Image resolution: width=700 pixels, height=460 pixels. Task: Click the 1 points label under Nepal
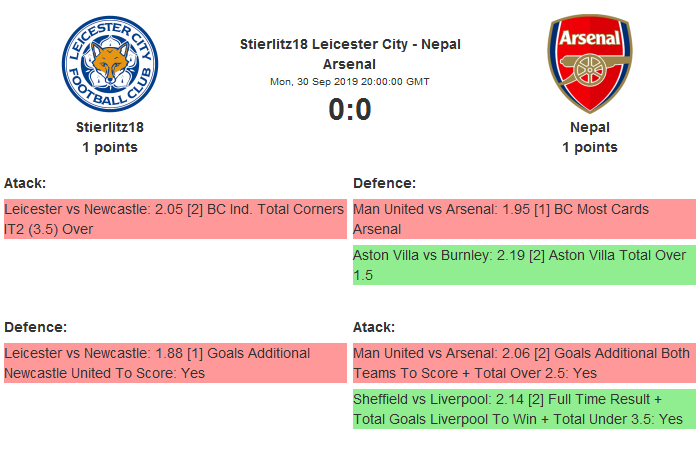[590, 147]
